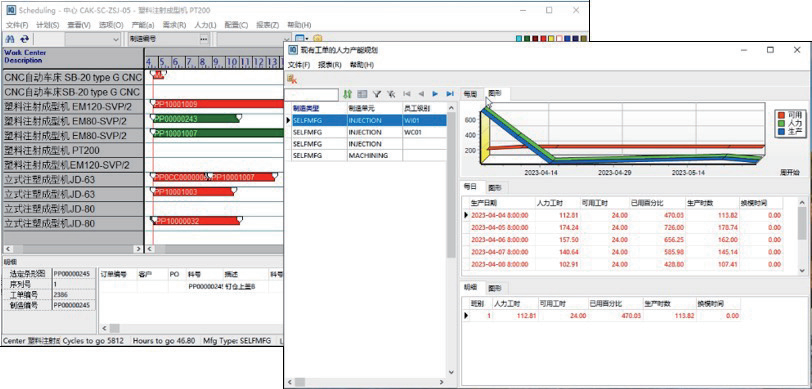Open 人力(L) menu
Viewport: 812px width, 389px height.
point(205,25)
